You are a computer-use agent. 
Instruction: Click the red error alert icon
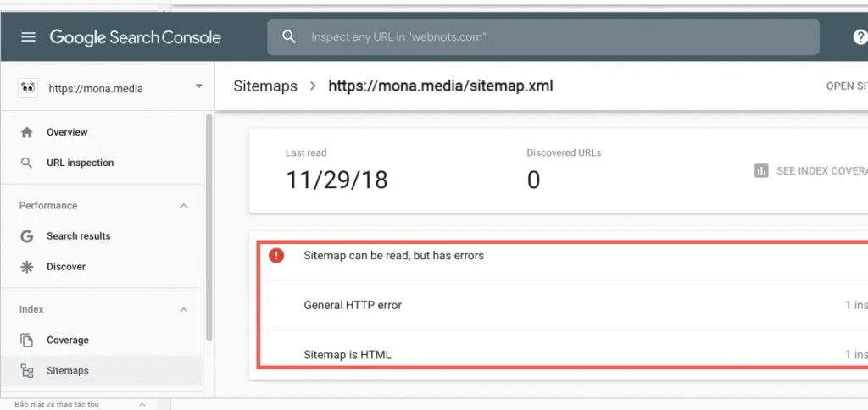coord(276,255)
